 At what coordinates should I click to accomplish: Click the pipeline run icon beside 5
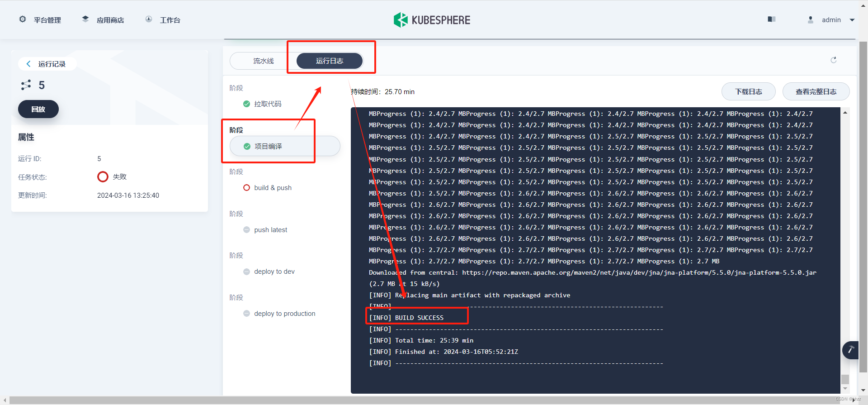(26, 85)
